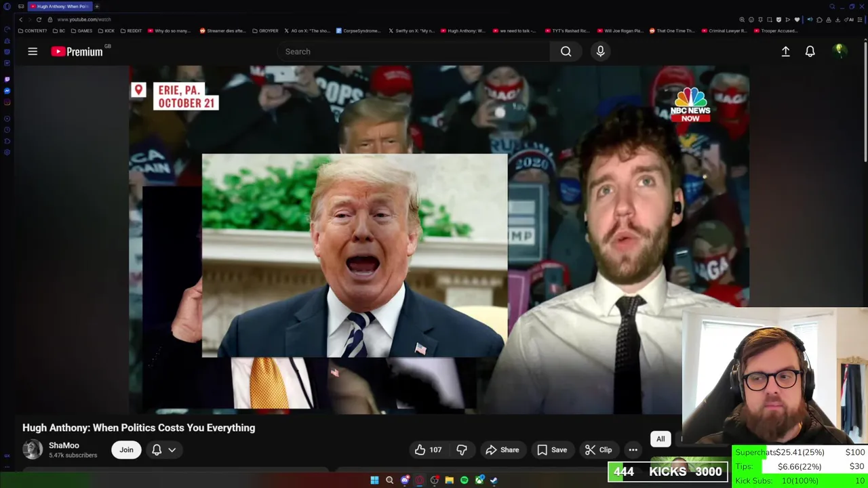This screenshot has height=488, width=868.
Task: Open Spotify from the taskbar
Action: click(x=464, y=480)
